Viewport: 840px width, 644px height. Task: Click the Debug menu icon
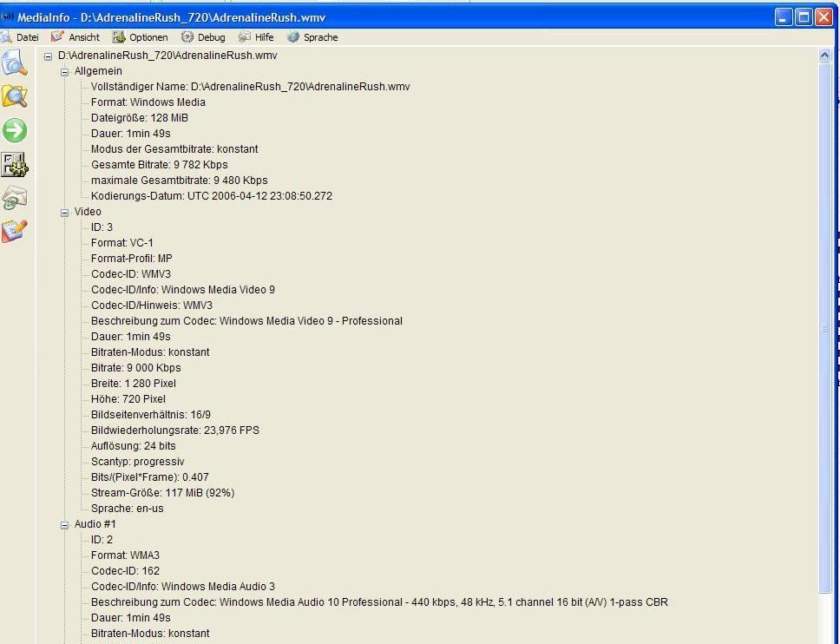187,37
